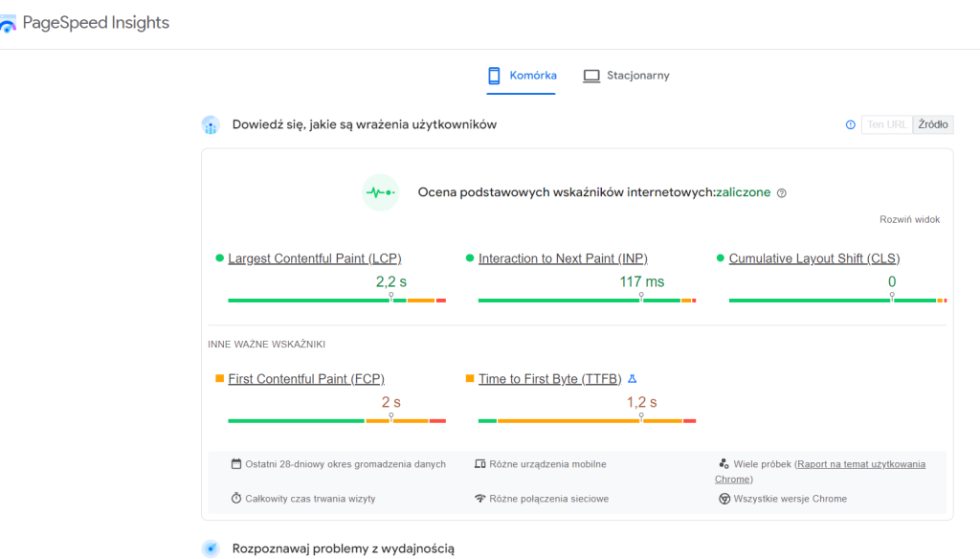Select the Ten URL toggle option

(887, 124)
